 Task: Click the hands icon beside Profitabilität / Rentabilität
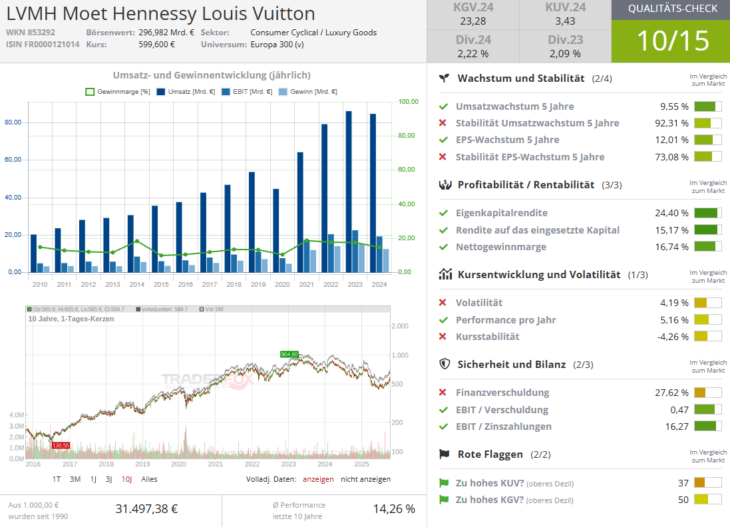[443, 185]
